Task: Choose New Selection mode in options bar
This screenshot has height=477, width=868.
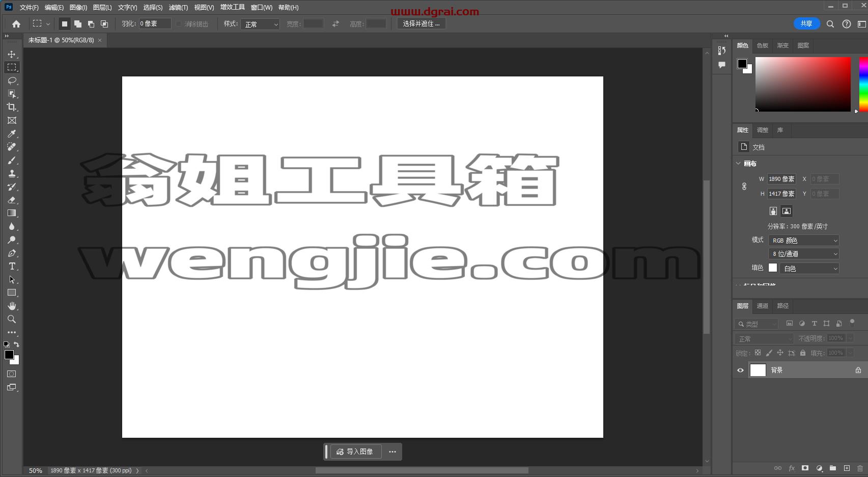Action: pos(65,24)
